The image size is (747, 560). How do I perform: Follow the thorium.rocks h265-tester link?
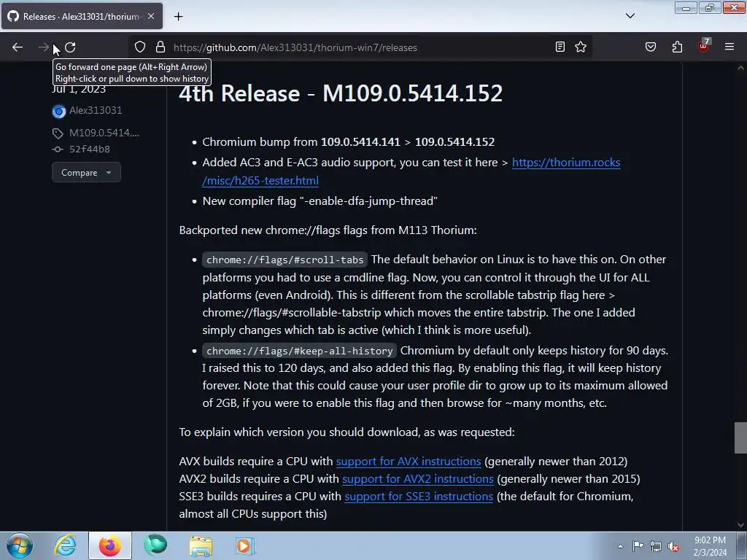click(x=411, y=171)
